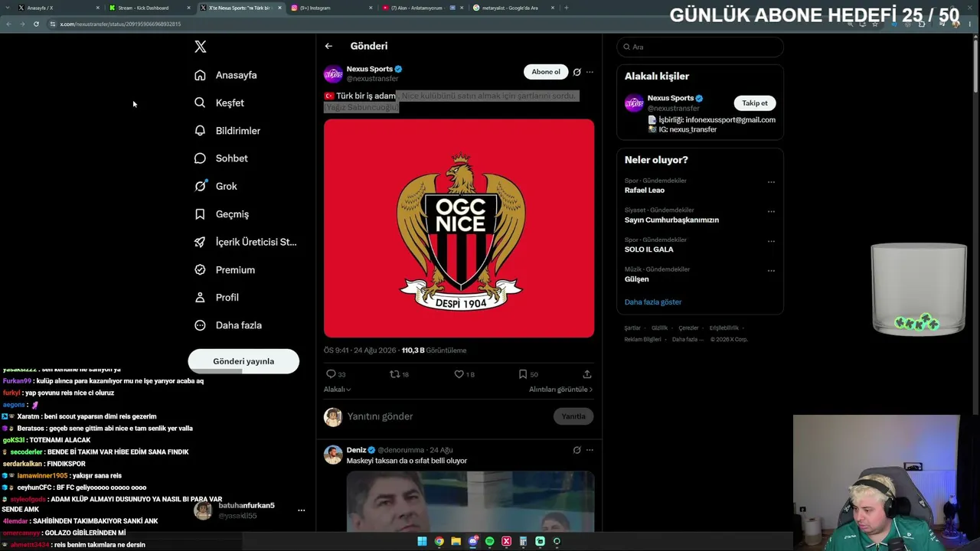The image size is (980, 551).
Task: Open Discord from the taskbar
Action: coord(472,542)
